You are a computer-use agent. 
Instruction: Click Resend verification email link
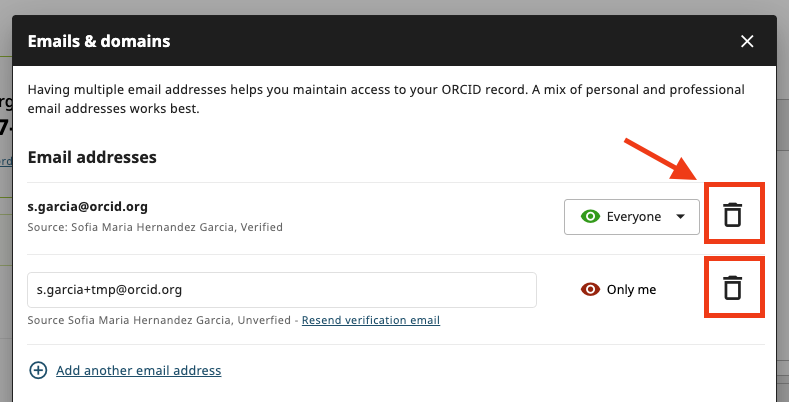point(371,320)
